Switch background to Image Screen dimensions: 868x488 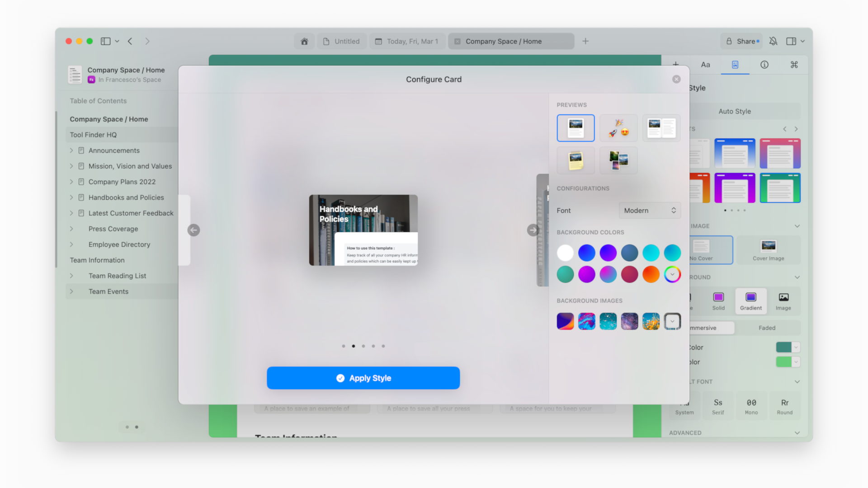tap(783, 301)
